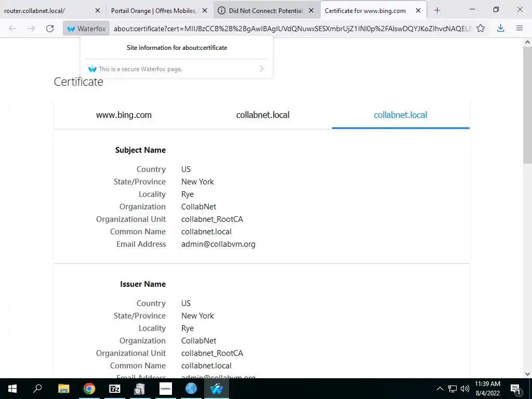This screenshot has width=532, height=399.
Task: Click the address bar URL field
Action: (x=292, y=29)
